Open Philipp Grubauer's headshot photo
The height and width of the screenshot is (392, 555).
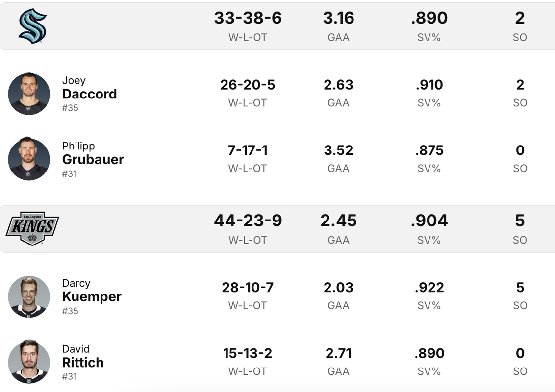(x=29, y=159)
